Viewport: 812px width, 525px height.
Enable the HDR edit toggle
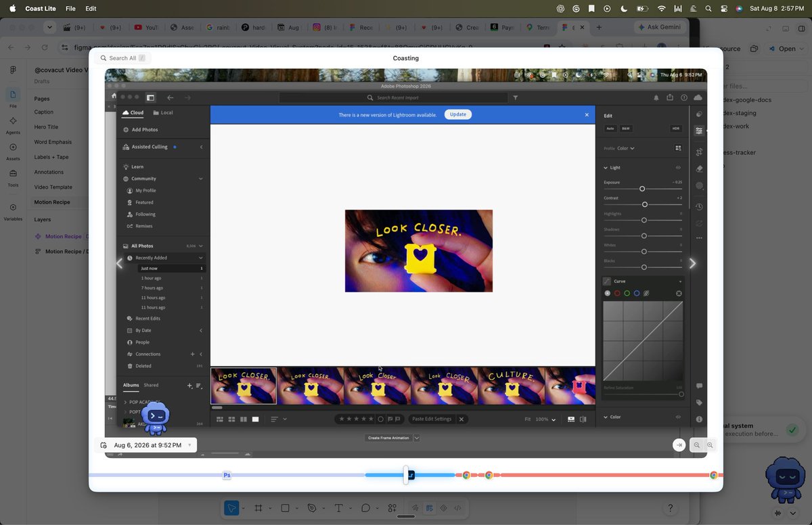pyautogui.click(x=675, y=128)
